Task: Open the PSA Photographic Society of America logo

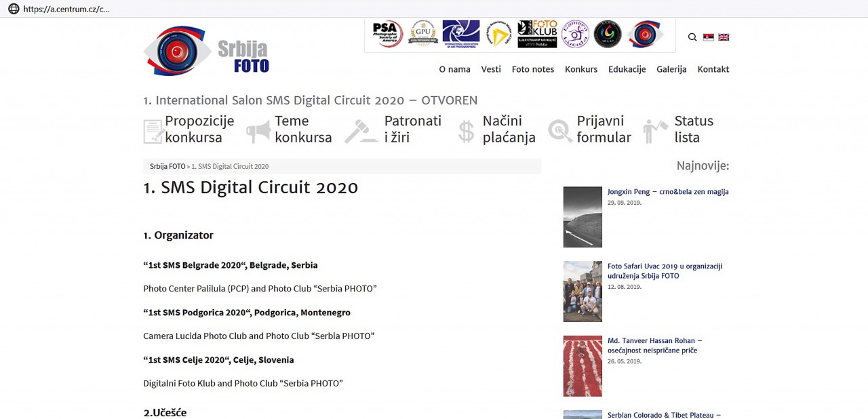Action: click(x=388, y=34)
